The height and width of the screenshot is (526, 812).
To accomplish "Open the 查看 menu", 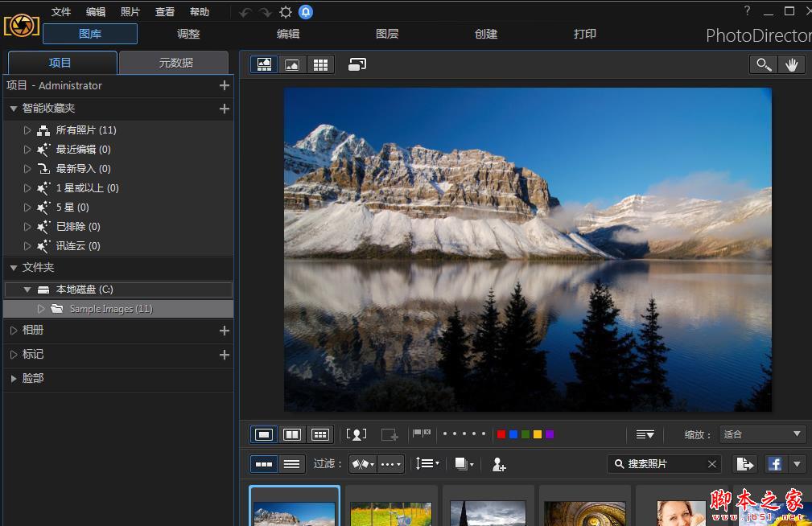I will pyautogui.click(x=165, y=12).
